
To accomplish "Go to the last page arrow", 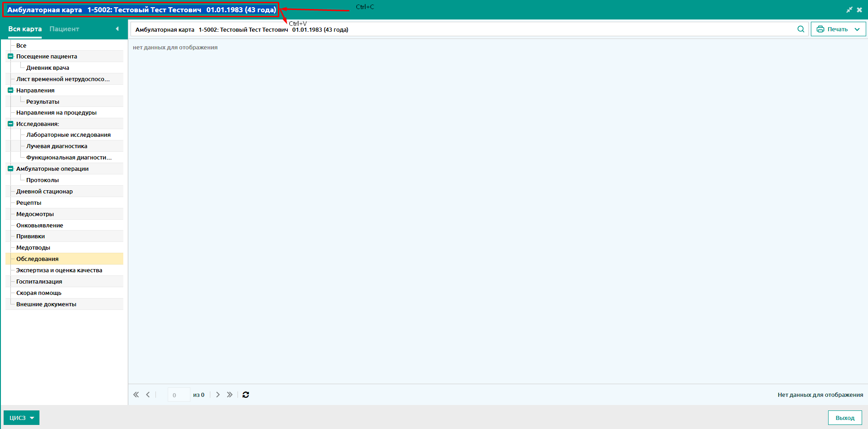I will [x=230, y=395].
